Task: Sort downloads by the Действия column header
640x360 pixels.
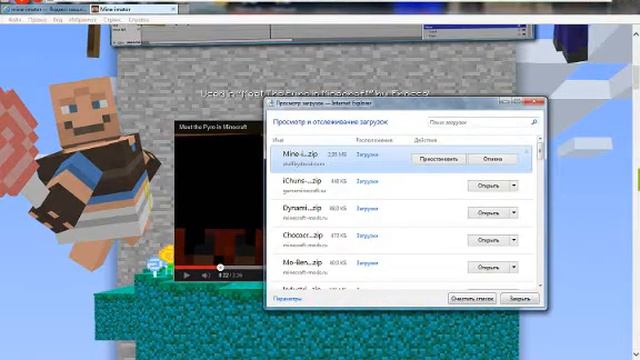Action: click(425, 140)
